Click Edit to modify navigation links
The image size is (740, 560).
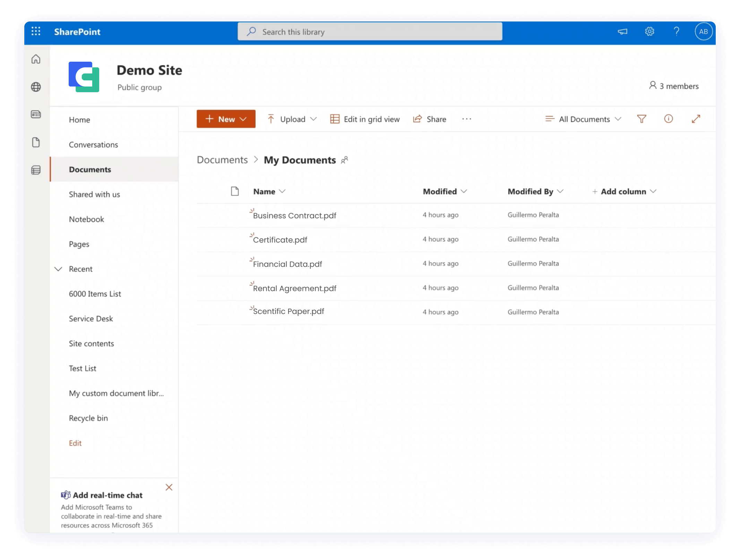tap(75, 443)
